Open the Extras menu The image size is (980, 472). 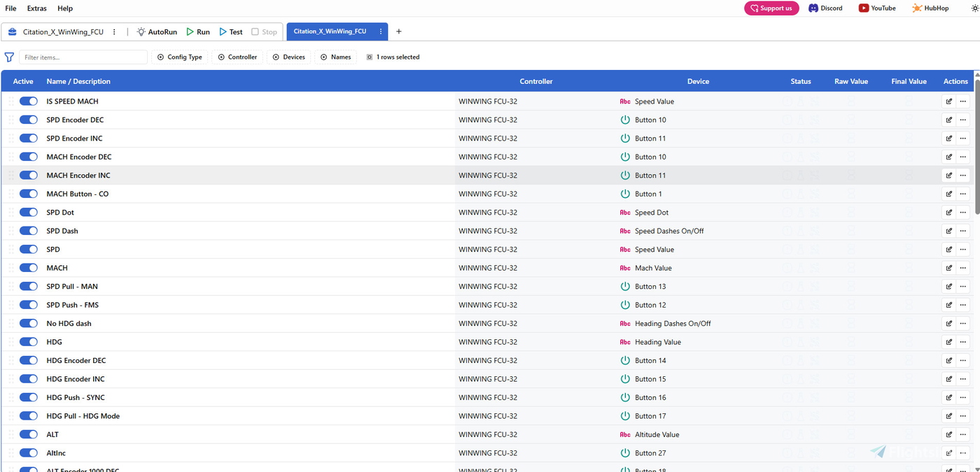[37, 8]
